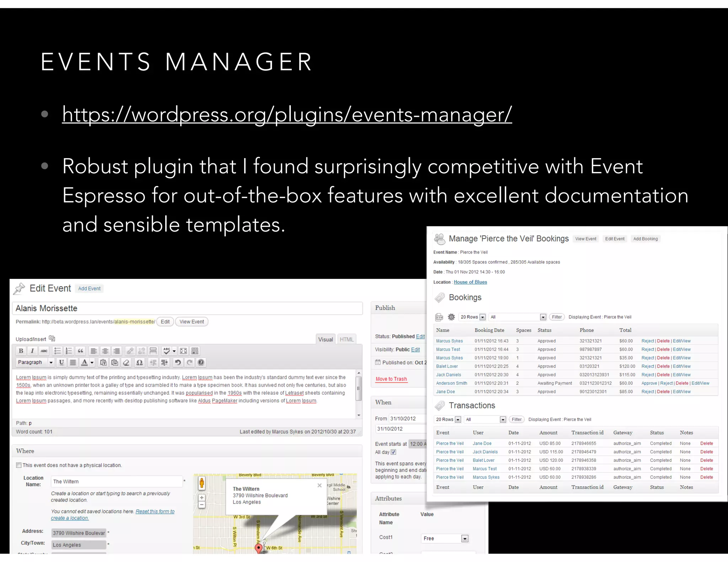Image resolution: width=728 pixels, height=562 pixels.
Task: Click Move to Trash link
Action: (x=391, y=379)
